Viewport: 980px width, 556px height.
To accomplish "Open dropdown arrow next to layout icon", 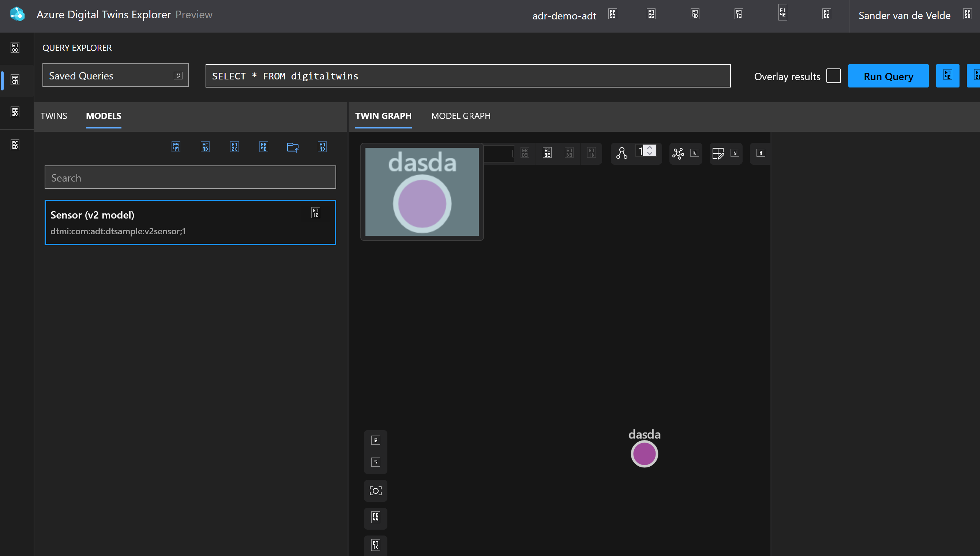I will [x=695, y=153].
